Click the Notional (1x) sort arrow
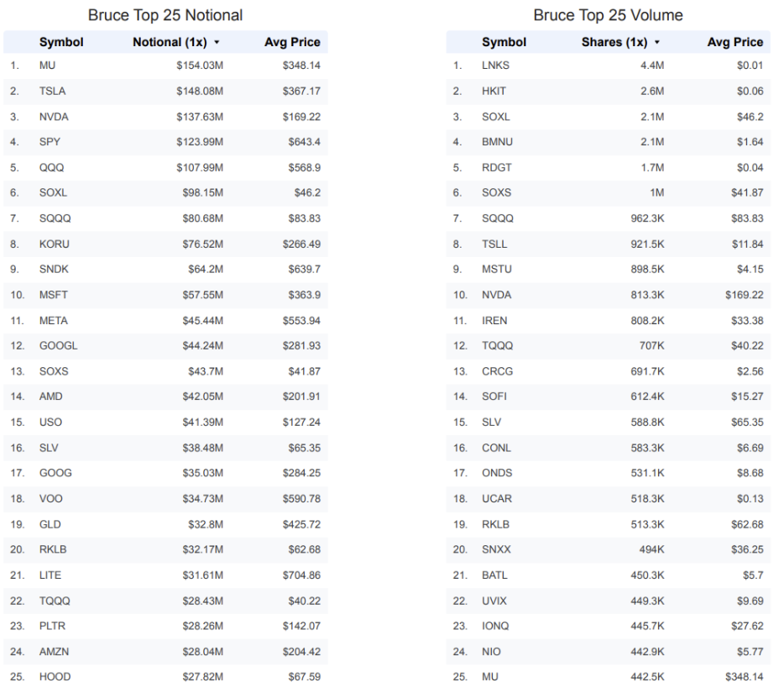The image size is (784, 693). coord(217,43)
